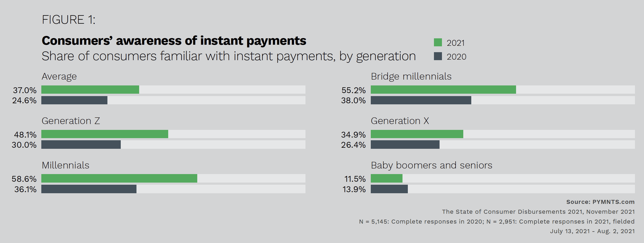This screenshot has height=243, width=644.
Task: Select the dark Millennials 2020 bar
Action: 89,189
